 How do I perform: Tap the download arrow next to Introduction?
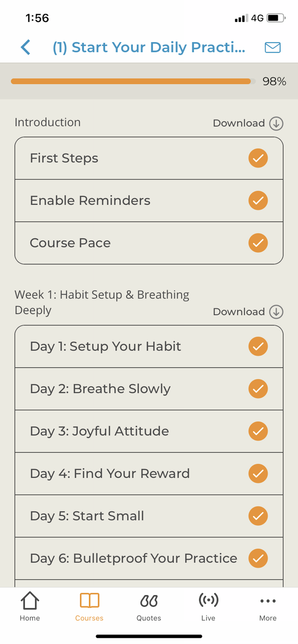276,123
